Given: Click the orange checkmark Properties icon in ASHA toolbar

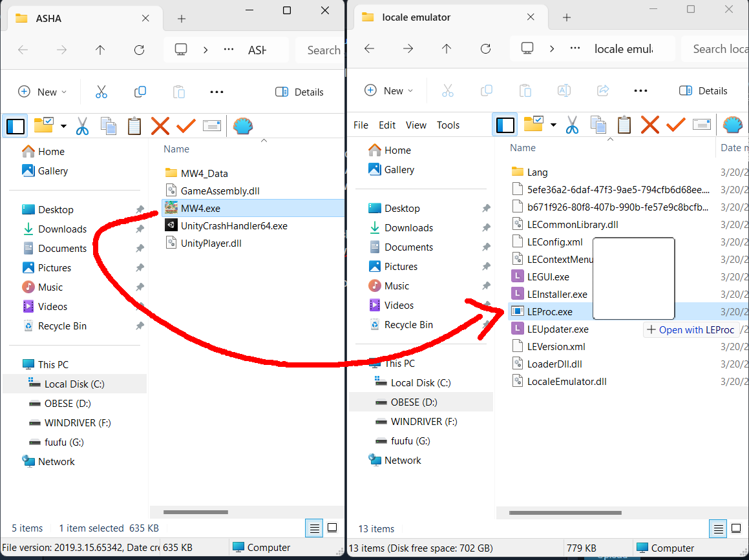Looking at the screenshot, I should click(186, 126).
